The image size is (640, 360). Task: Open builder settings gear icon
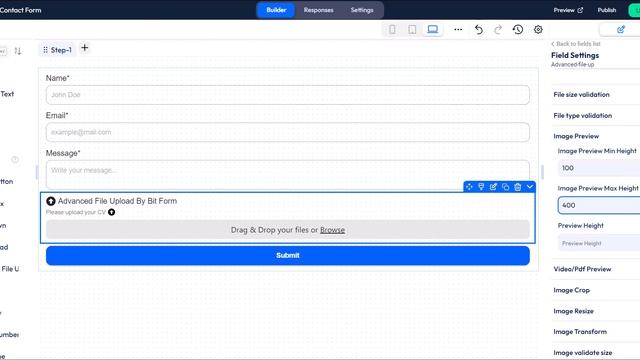[x=538, y=29]
